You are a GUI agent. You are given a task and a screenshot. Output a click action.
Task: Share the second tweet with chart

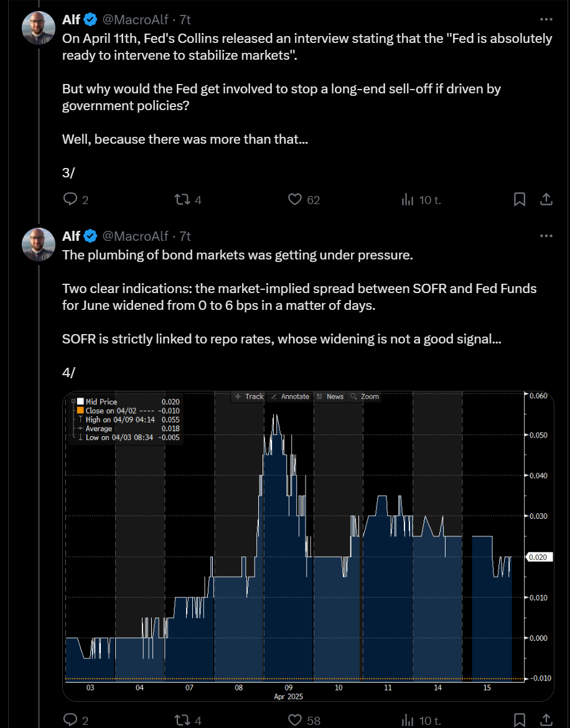546,720
